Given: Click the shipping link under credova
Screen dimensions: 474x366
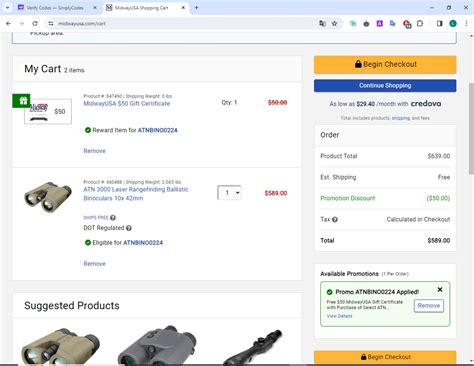Looking at the screenshot, I should (x=401, y=118).
